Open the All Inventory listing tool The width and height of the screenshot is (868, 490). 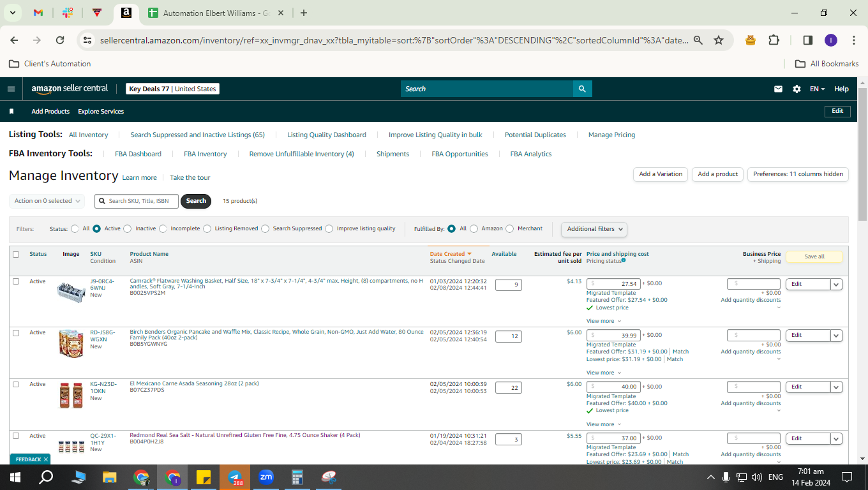pos(89,135)
